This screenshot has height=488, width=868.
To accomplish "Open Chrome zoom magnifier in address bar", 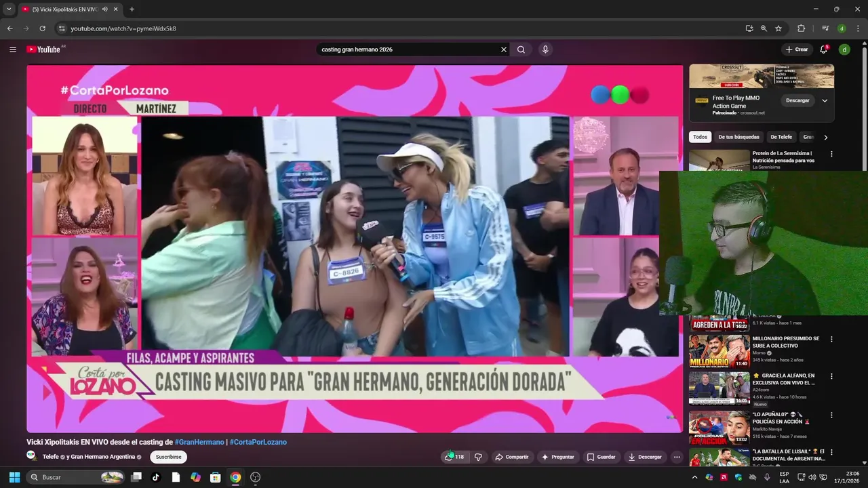I will pos(764,28).
